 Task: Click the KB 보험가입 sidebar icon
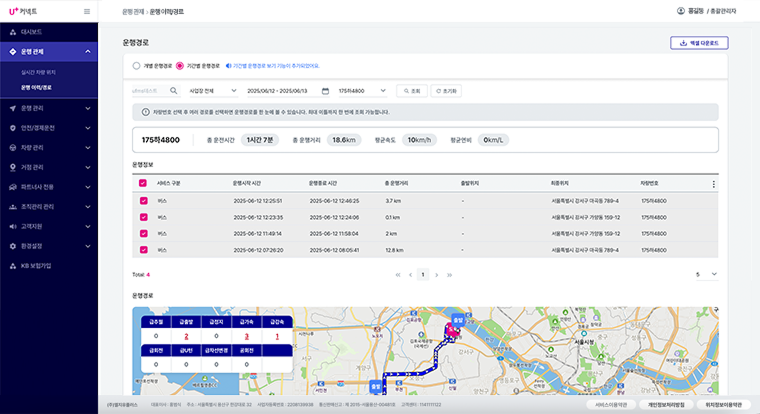[x=13, y=266]
